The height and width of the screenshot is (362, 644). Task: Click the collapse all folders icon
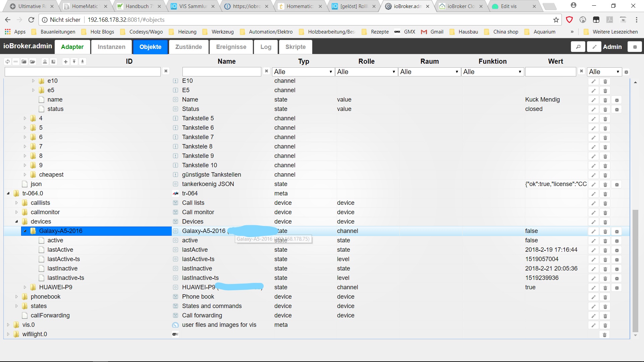(x=24, y=62)
